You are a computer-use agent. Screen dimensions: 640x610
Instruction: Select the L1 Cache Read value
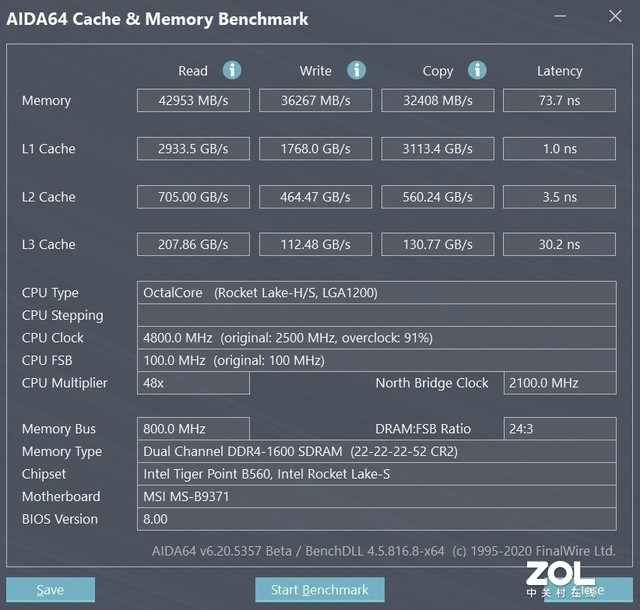[194, 149]
